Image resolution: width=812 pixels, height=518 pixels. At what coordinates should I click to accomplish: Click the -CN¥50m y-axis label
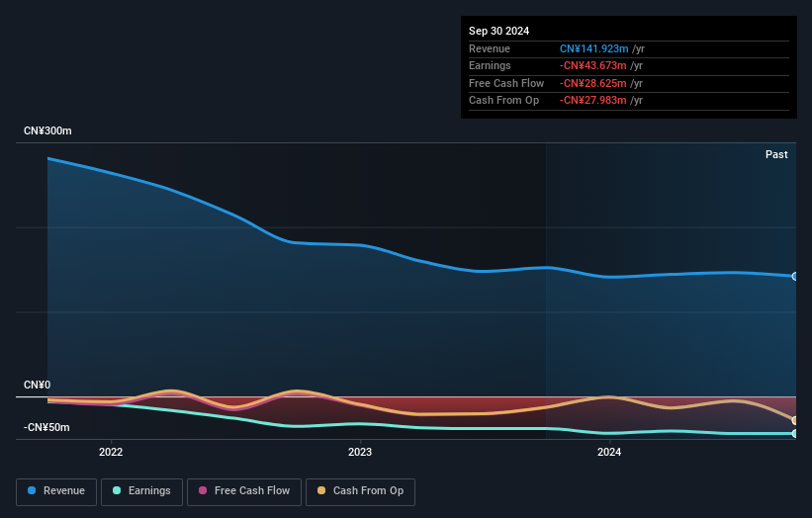coord(46,427)
